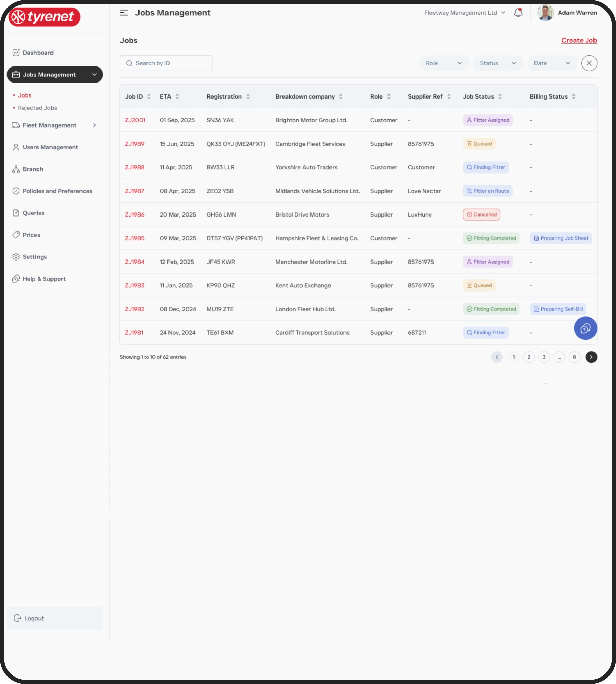This screenshot has width=616, height=684.
Task: Sort by Breakdown company column
Action: tap(309, 96)
